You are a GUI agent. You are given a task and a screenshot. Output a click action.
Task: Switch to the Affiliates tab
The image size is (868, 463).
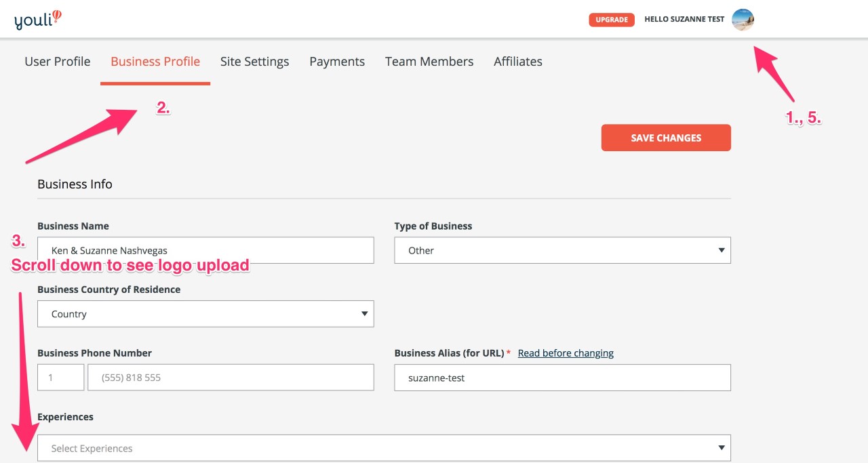click(518, 62)
